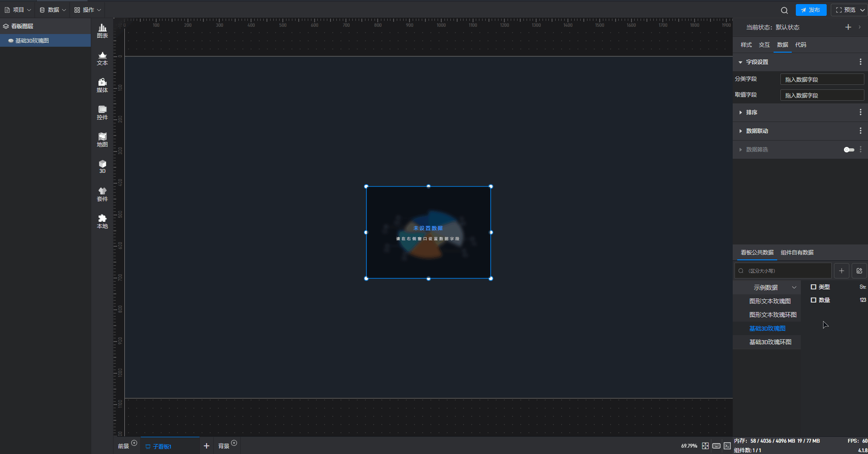Click the edit data icon beside plus button
This screenshot has height=454, width=868.
click(859, 271)
